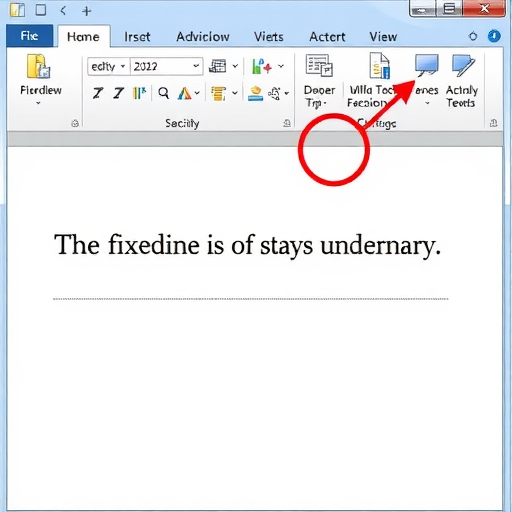Expand the text color A dropdown arrow

197,93
